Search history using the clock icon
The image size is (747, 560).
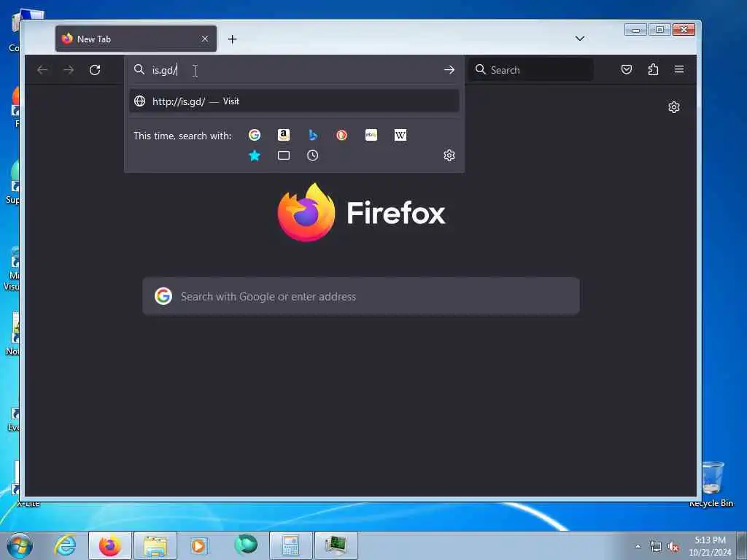[312, 156]
